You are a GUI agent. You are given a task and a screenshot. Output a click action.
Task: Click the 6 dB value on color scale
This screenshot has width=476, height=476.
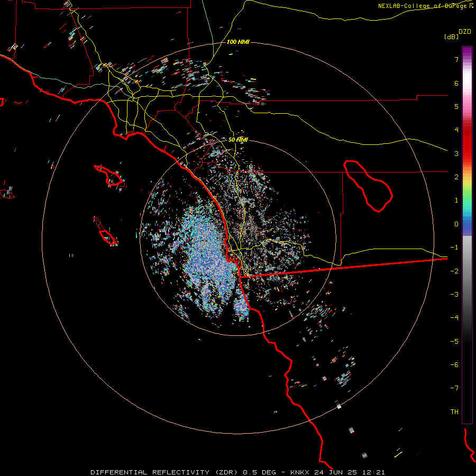pyautogui.click(x=456, y=83)
